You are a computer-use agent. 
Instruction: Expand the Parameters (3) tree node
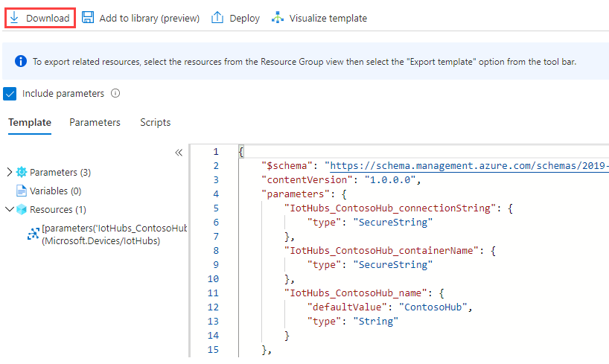(x=9, y=172)
